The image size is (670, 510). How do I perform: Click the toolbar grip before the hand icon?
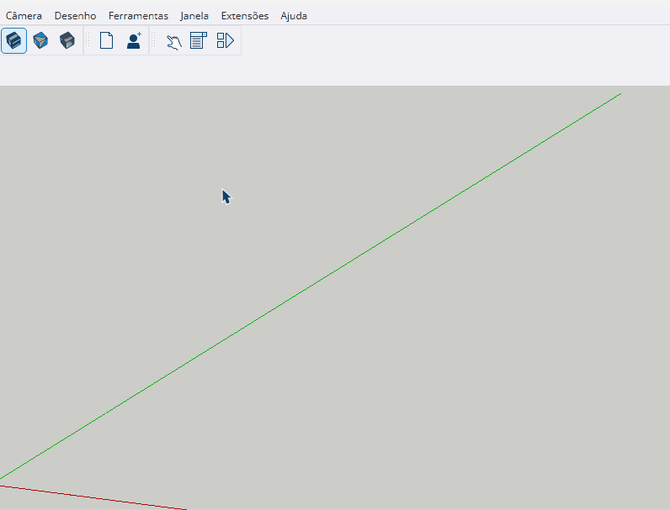[x=155, y=41]
